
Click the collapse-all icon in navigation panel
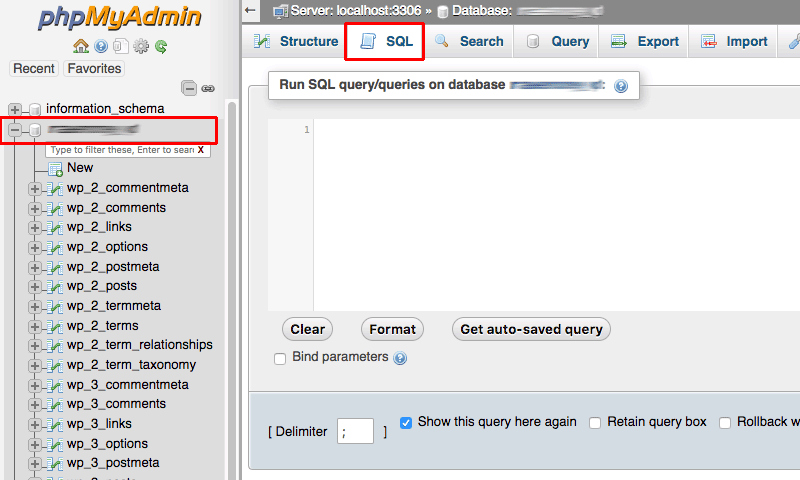[x=189, y=88]
